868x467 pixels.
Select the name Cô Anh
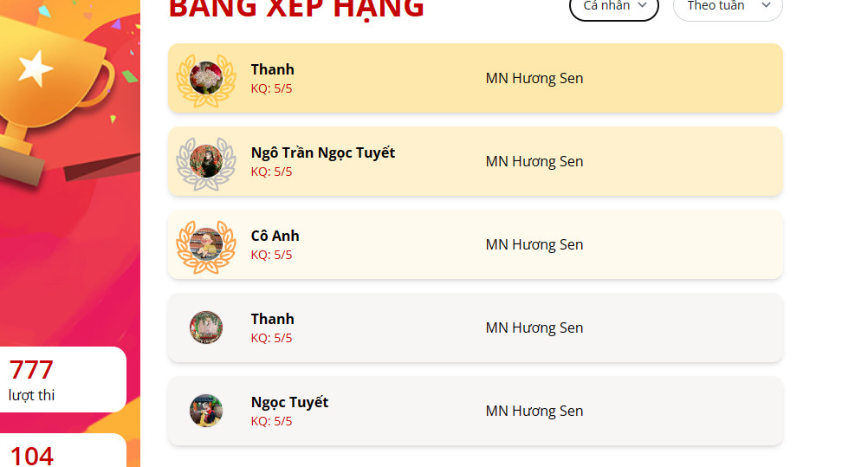(275, 236)
